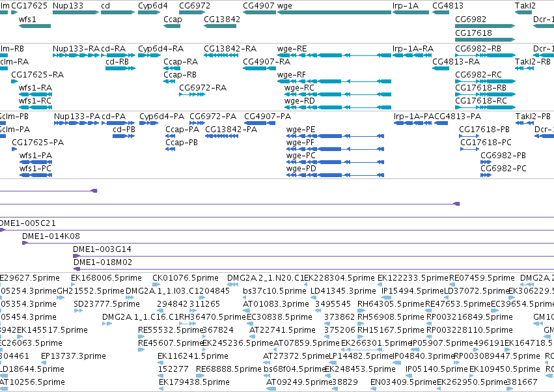Select the CG17618-RB transcript
Screen dimensions: 554x392
485,94
